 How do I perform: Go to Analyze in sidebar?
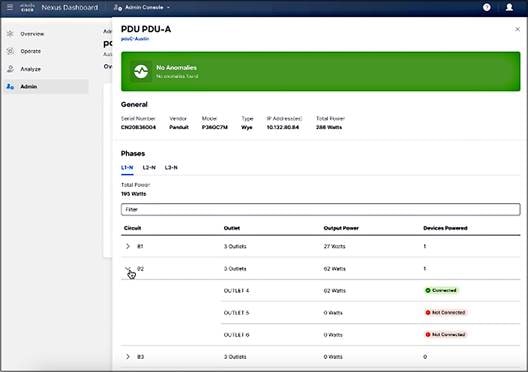(x=30, y=69)
